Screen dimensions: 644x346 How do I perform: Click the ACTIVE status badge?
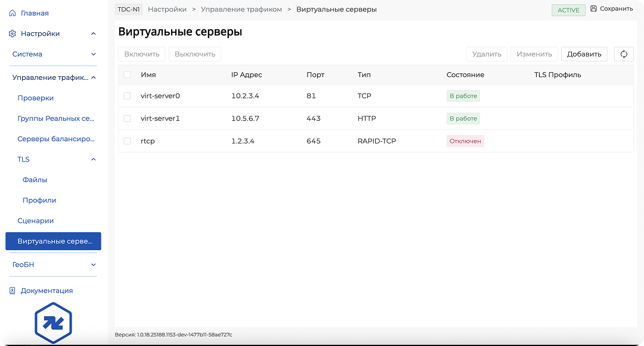click(568, 10)
